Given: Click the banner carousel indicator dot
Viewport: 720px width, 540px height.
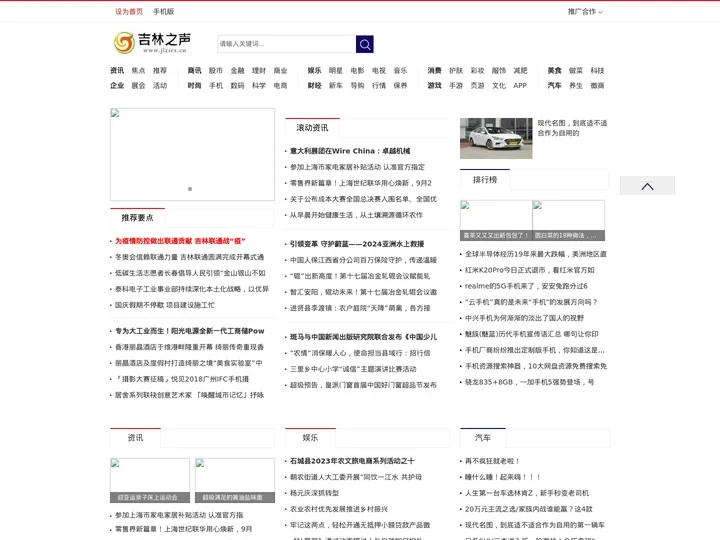Looking at the screenshot, I should pos(190,189).
